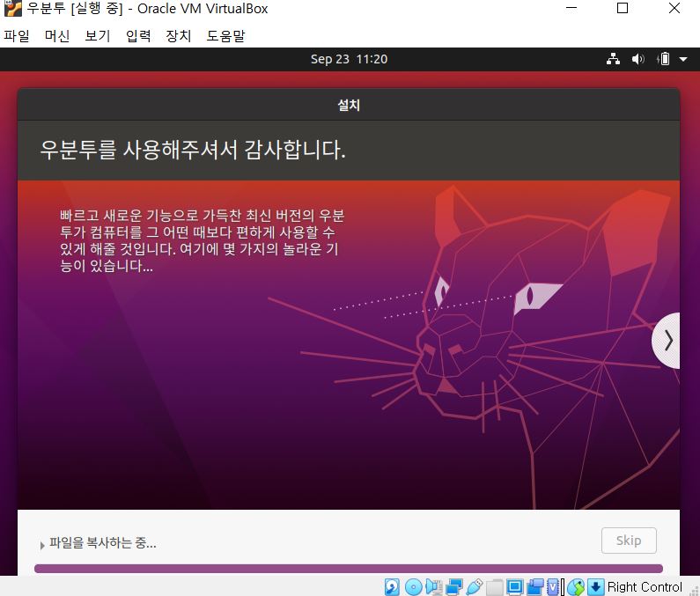
Task: Click the volume speaker icon in top bar
Action: (x=637, y=59)
